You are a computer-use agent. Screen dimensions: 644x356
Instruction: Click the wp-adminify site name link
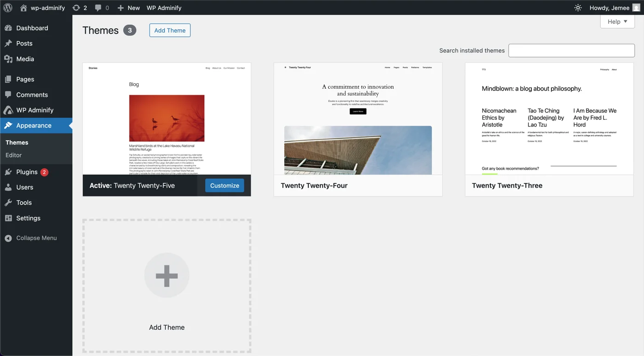point(48,8)
